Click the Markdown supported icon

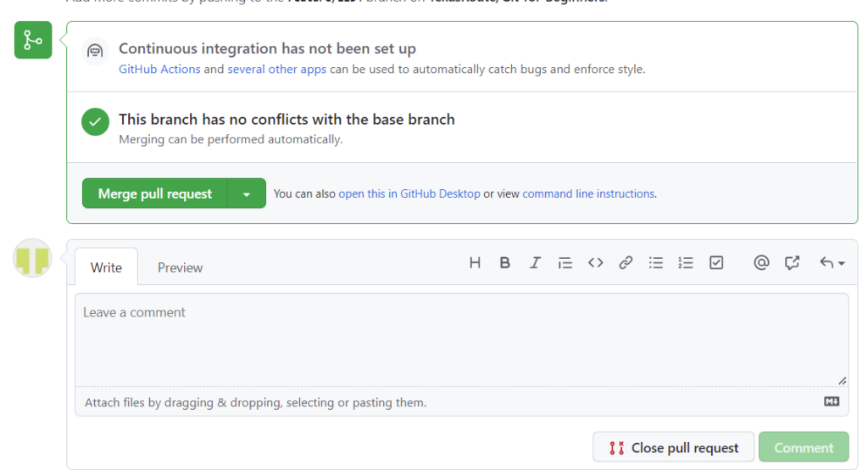(x=832, y=401)
